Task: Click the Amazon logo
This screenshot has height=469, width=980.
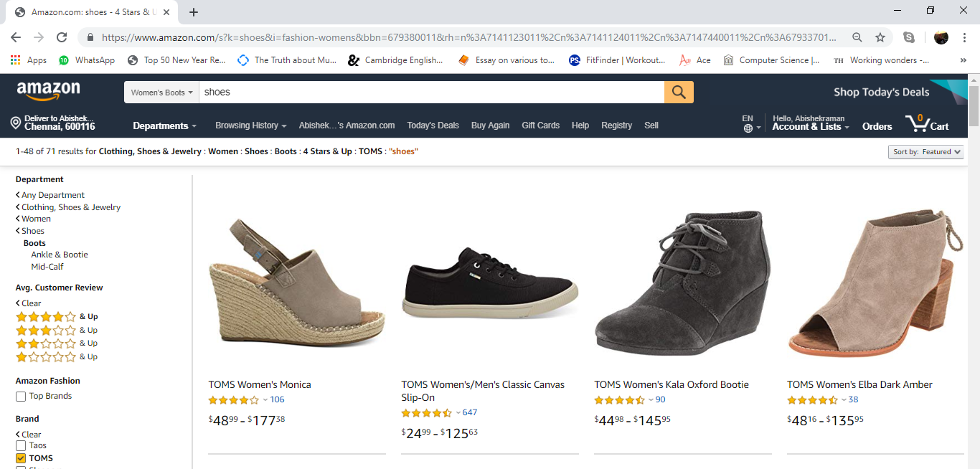Action: coord(49,91)
